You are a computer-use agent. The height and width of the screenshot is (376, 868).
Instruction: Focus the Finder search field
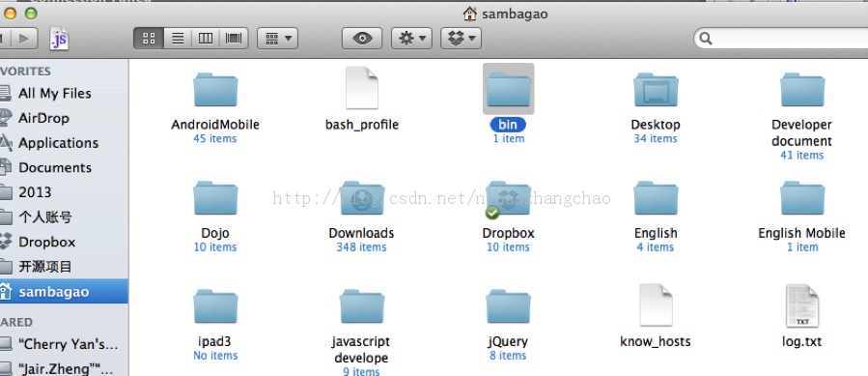782,39
